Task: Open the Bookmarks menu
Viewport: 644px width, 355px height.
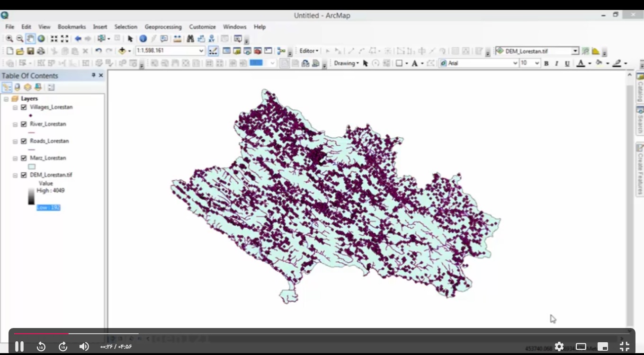Action: click(x=72, y=27)
